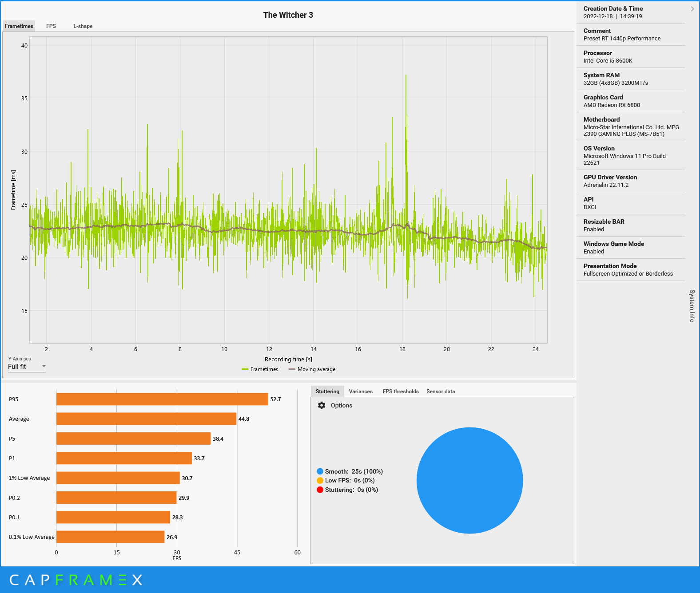Image resolution: width=700 pixels, height=593 pixels.
Task: Toggle Moving average legend series
Action: 312,369
